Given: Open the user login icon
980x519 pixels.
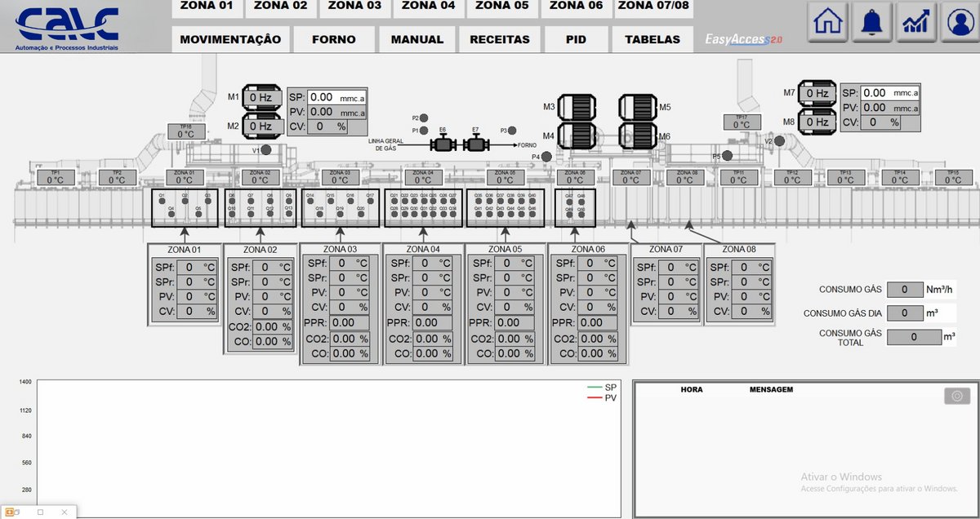Looking at the screenshot, I should pos(960,23).
